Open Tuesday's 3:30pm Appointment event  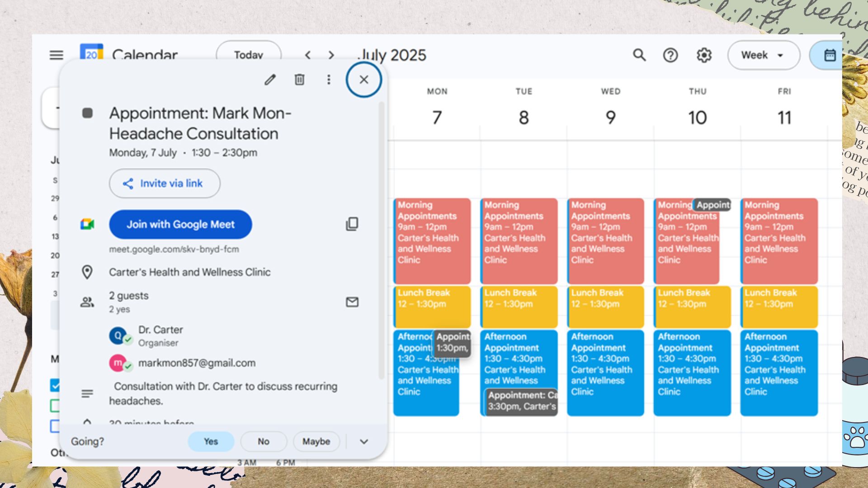click(522, 402)
